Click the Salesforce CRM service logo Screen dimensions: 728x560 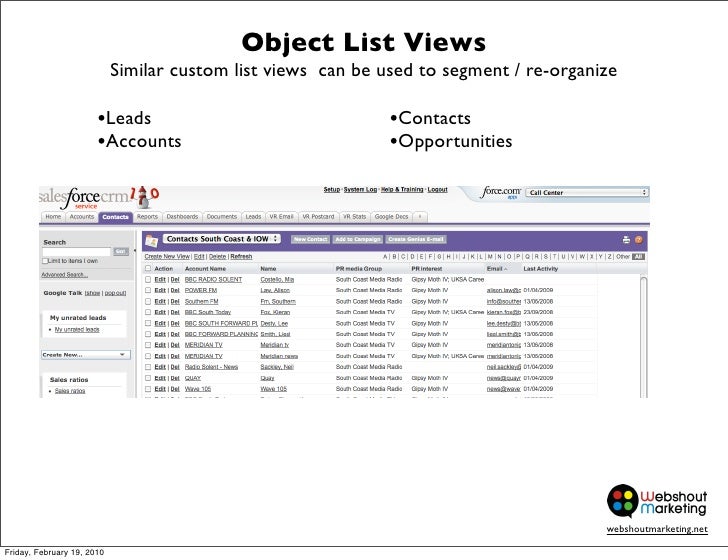98,198
